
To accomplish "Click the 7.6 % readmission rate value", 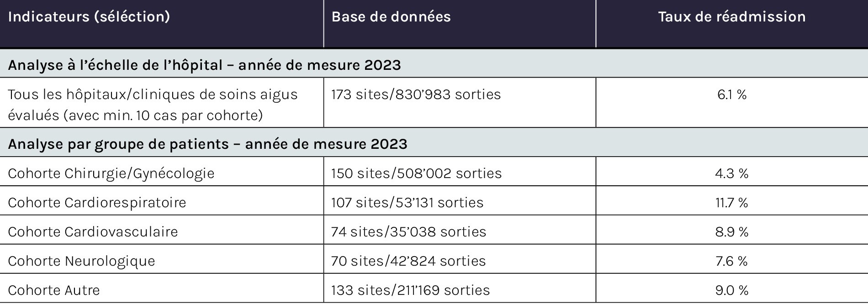I will click(x=732, y=261).
